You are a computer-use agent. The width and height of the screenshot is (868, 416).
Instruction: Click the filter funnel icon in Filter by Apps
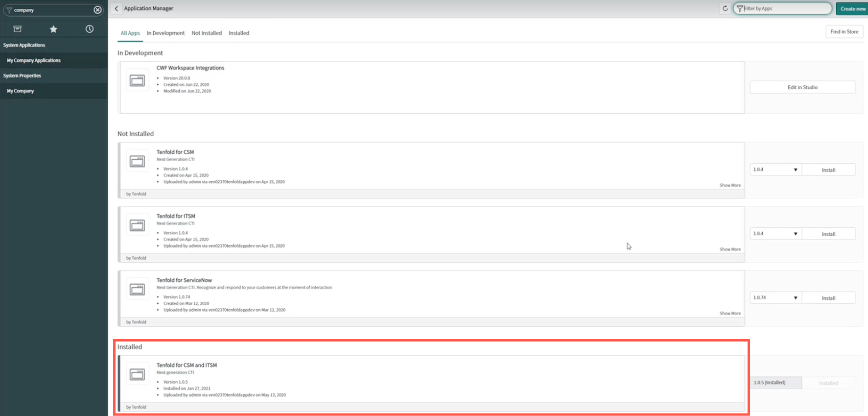click(x=740, y=8)
